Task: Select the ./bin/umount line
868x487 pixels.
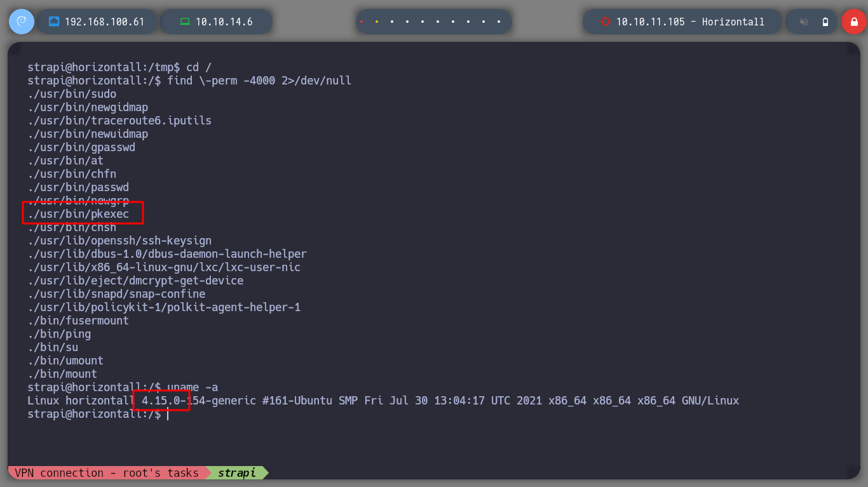Action: tap(65, 361)
